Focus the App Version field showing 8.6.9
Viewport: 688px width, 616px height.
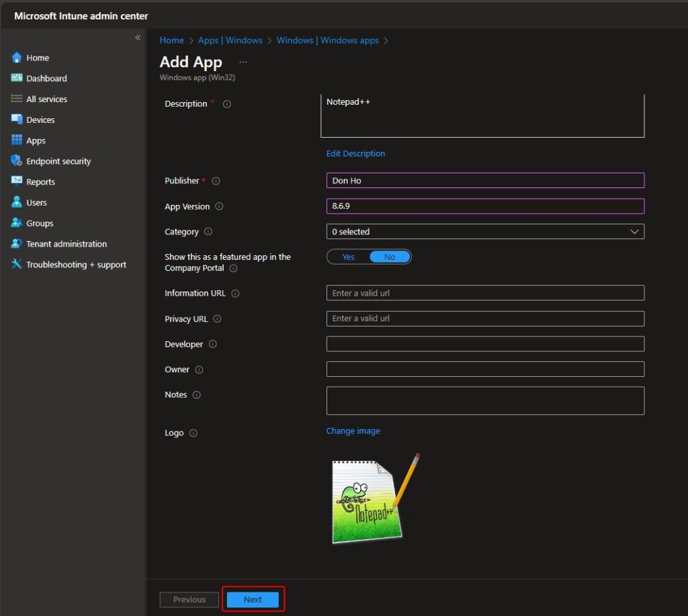(485, 206)
